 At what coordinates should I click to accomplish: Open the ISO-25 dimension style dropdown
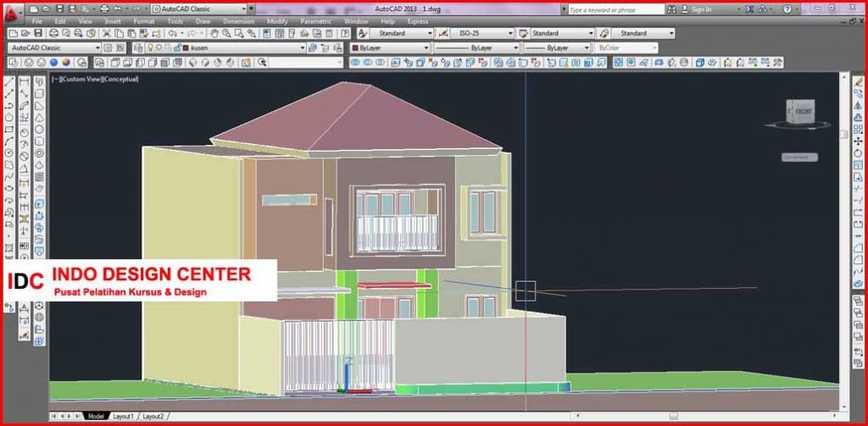pos(510,33)
